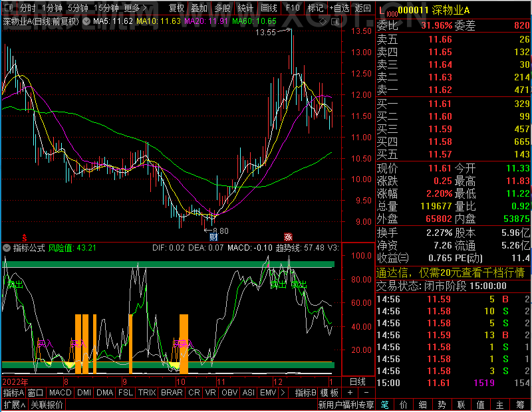Switch indicator to BRAR

[x=172, y=393]
